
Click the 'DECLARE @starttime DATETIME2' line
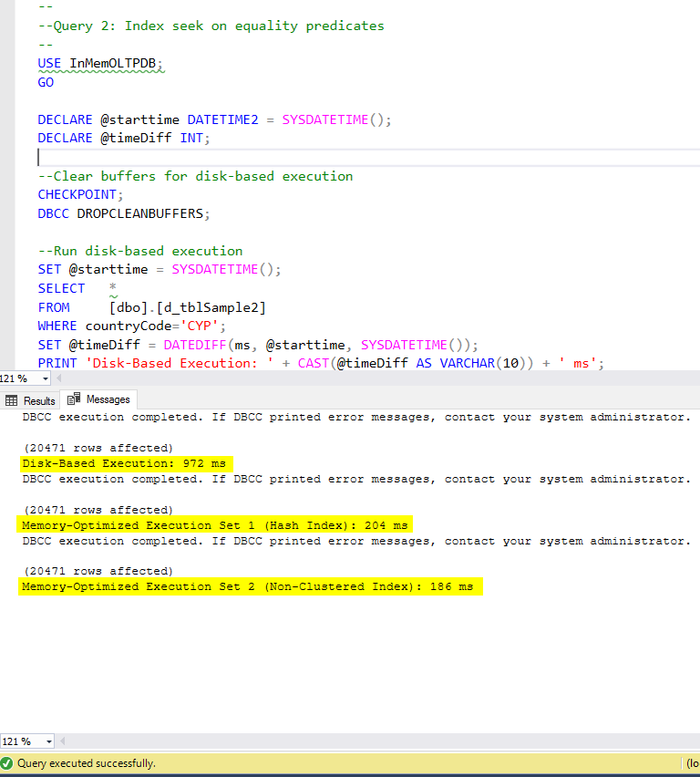click(214, 119)
